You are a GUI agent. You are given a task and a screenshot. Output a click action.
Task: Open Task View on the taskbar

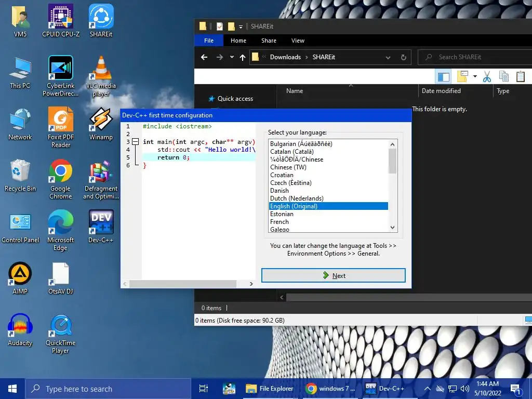tap(204, 389)
